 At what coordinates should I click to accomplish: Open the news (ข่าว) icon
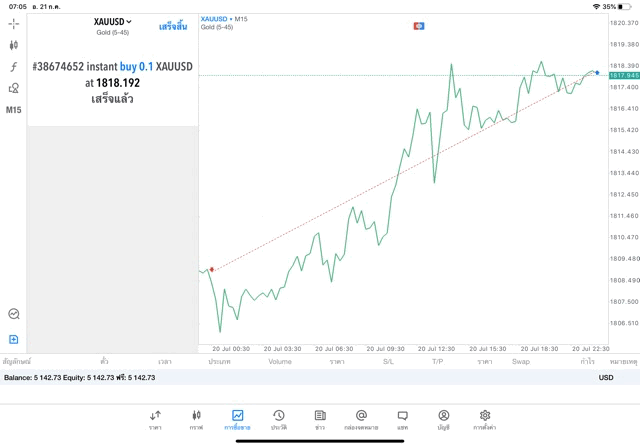point(320,419)
